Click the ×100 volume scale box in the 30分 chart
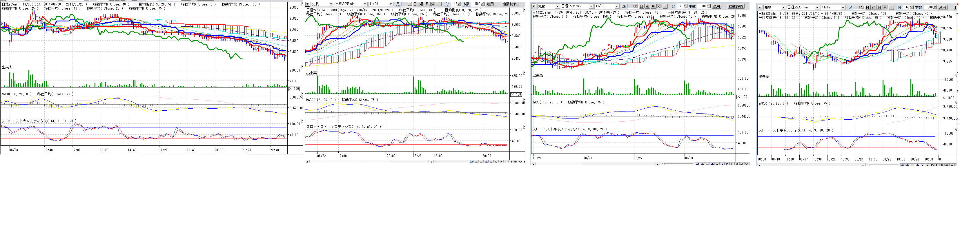The height and width of the screenshot is (241, 980). pyautogui.click(x=742, y=97)
